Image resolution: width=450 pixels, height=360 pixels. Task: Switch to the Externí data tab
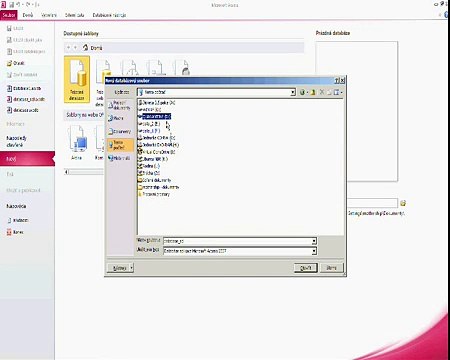click(75, 15)
